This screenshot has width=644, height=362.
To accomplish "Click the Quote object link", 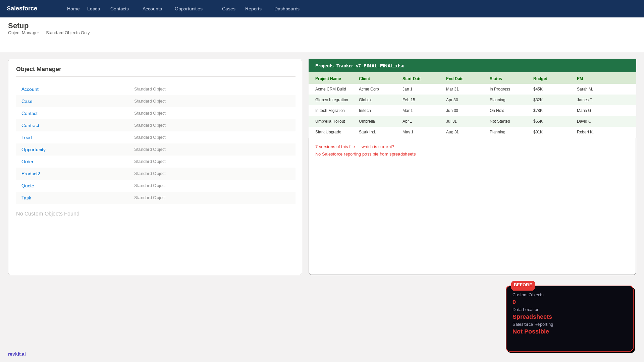I will click(28, 186).
